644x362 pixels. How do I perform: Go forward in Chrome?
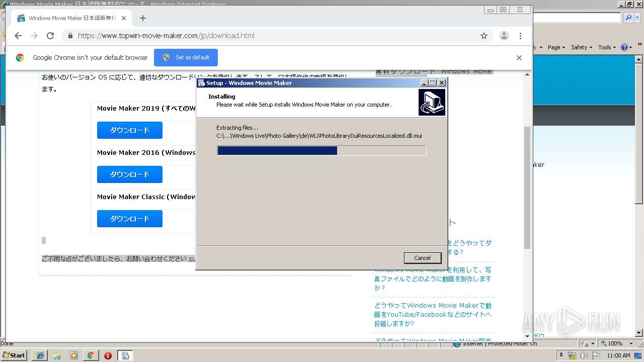[x=34, y=36]
